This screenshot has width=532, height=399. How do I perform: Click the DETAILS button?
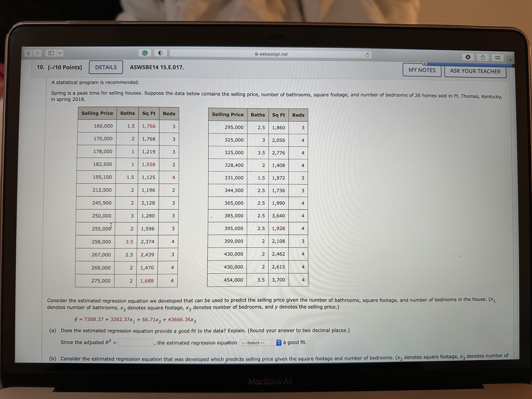point(106,67)
